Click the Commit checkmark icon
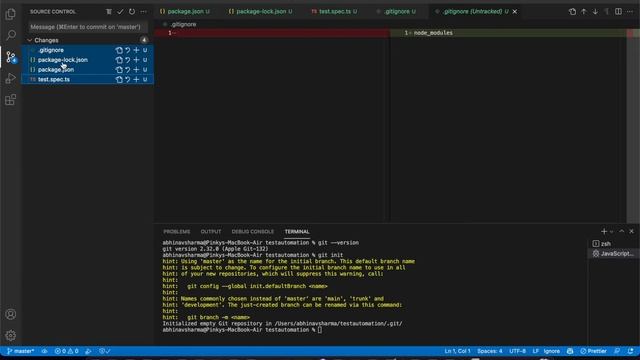 [120, 12]
